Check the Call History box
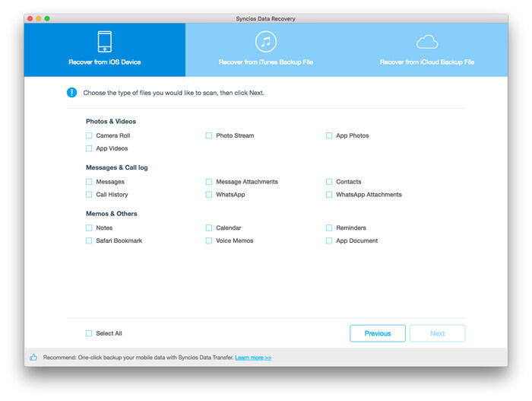The image size is (532, 401). 89,195
